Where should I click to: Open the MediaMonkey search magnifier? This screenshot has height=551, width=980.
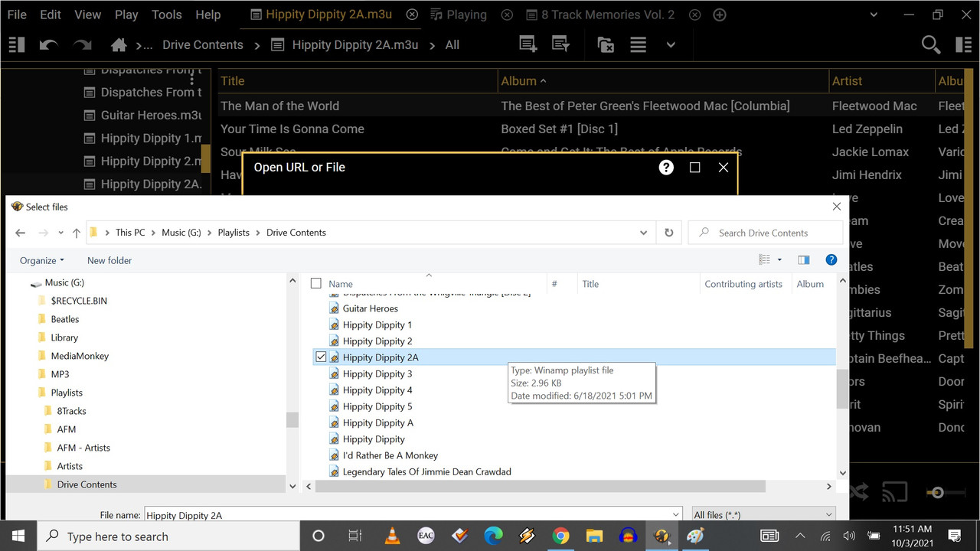point(930,45)
